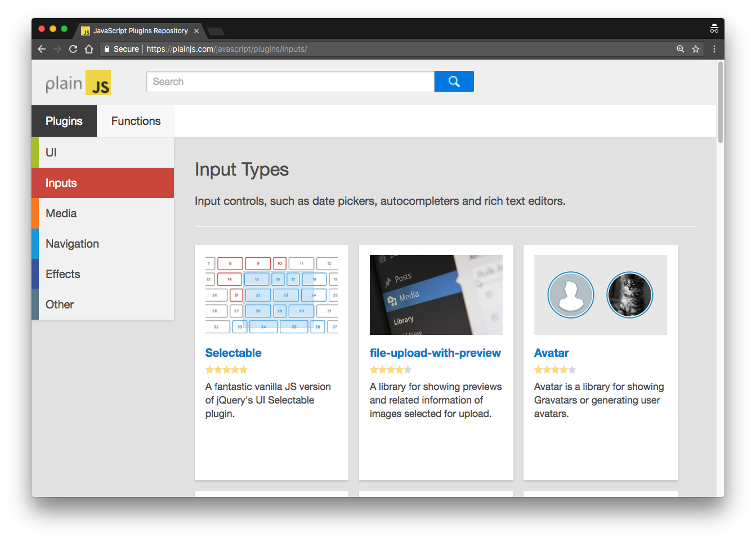Click the blue search magnifier button

tap(454, 82)
